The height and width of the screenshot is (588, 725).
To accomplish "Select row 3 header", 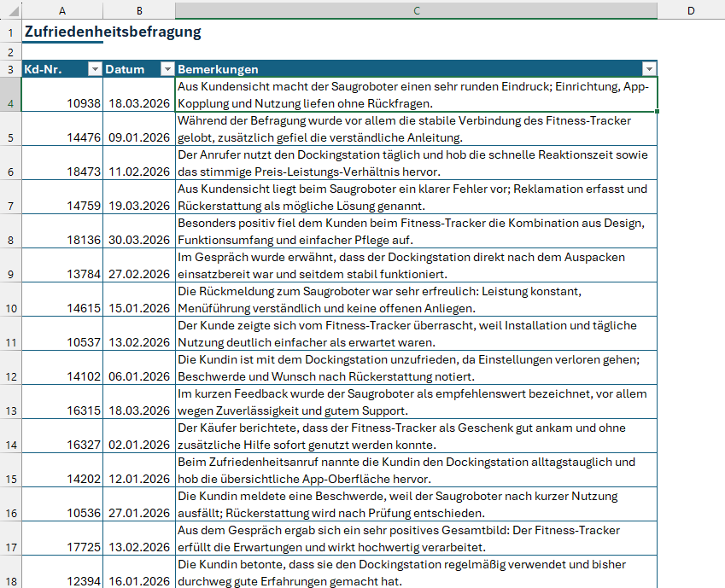I will pyautogui.click(x=10, y=69).
